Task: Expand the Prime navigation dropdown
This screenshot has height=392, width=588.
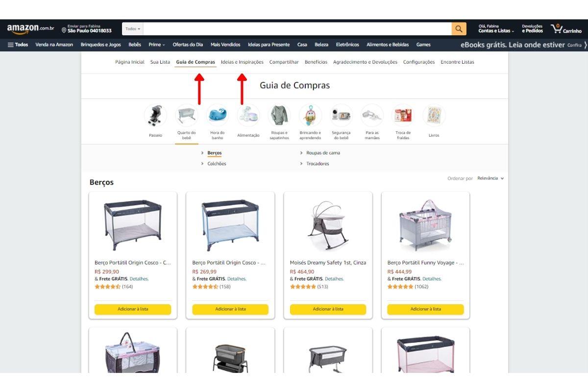Action: coord(157,45)
